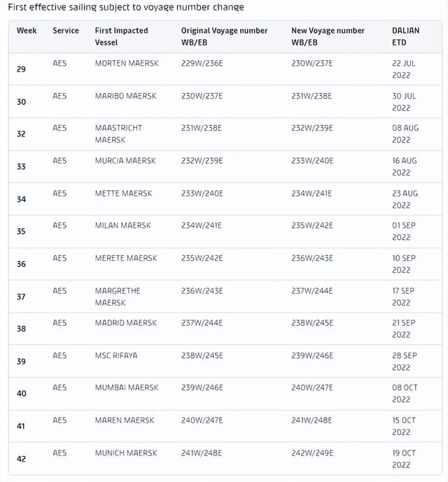Click the Service column header
448x482 pixels.
click(x=66, y=31)
